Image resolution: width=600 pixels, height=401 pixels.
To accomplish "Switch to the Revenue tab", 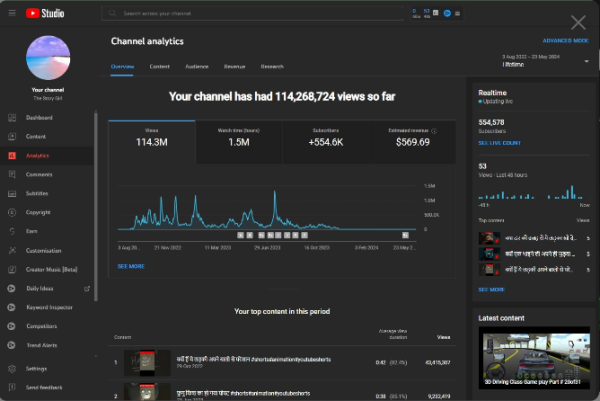I will click(x=234, y=66).
